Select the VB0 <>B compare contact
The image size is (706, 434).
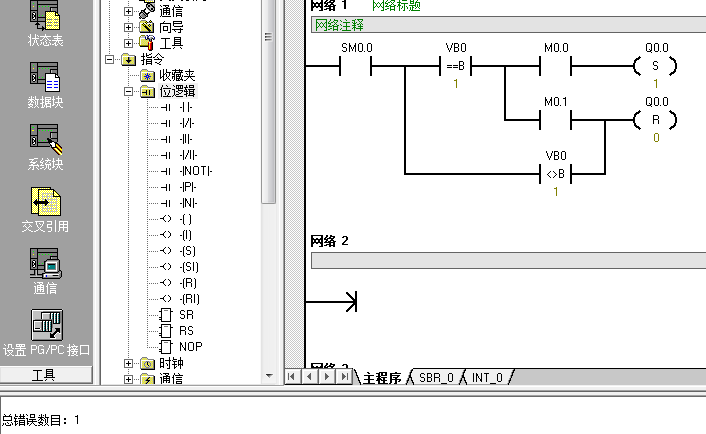[x=556, y=174]
